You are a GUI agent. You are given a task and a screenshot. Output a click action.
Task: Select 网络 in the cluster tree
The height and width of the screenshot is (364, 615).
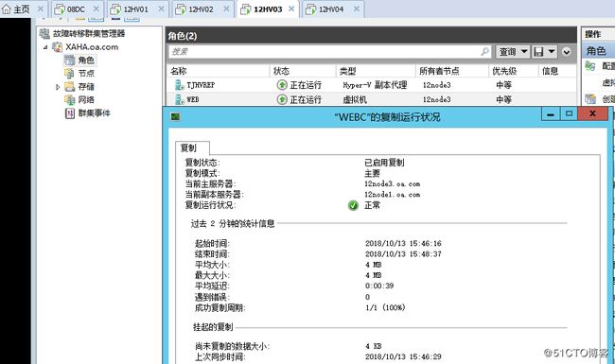click(x=86, y=100)
